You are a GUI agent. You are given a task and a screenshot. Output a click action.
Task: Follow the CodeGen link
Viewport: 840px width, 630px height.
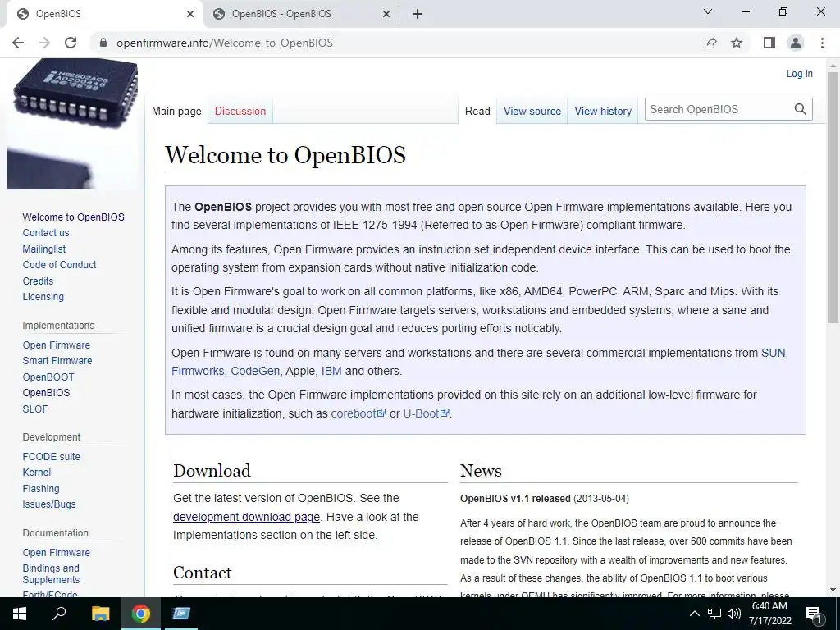click(x=255, y=371)
